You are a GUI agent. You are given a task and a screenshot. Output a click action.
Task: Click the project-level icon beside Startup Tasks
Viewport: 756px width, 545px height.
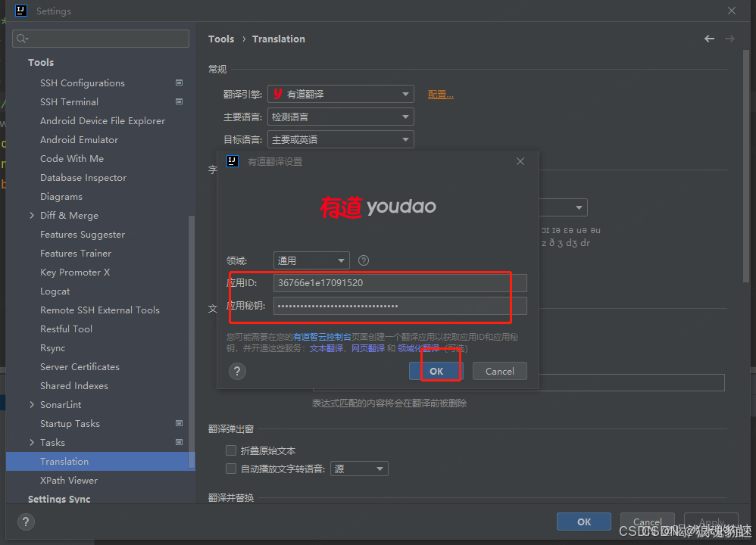[x=179, y=424]
